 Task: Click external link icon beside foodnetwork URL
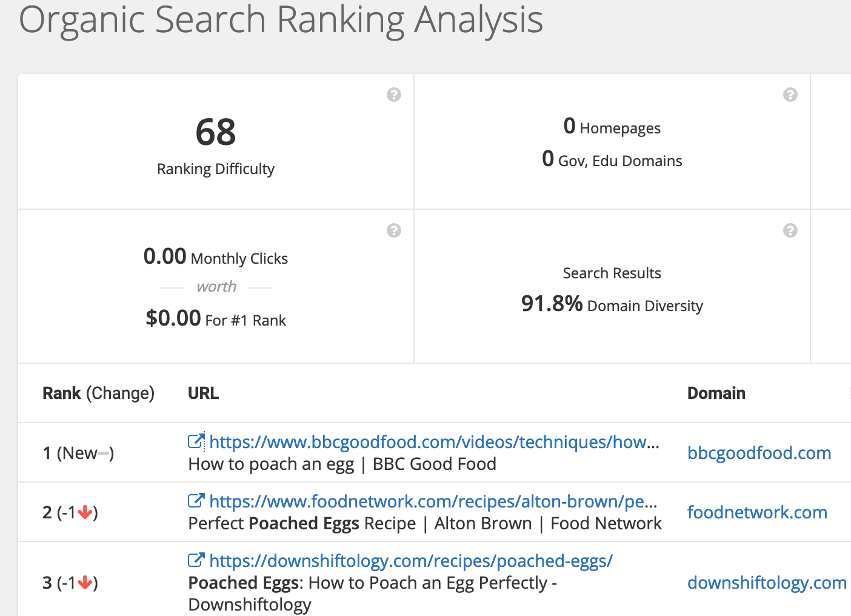pos(196,501)
